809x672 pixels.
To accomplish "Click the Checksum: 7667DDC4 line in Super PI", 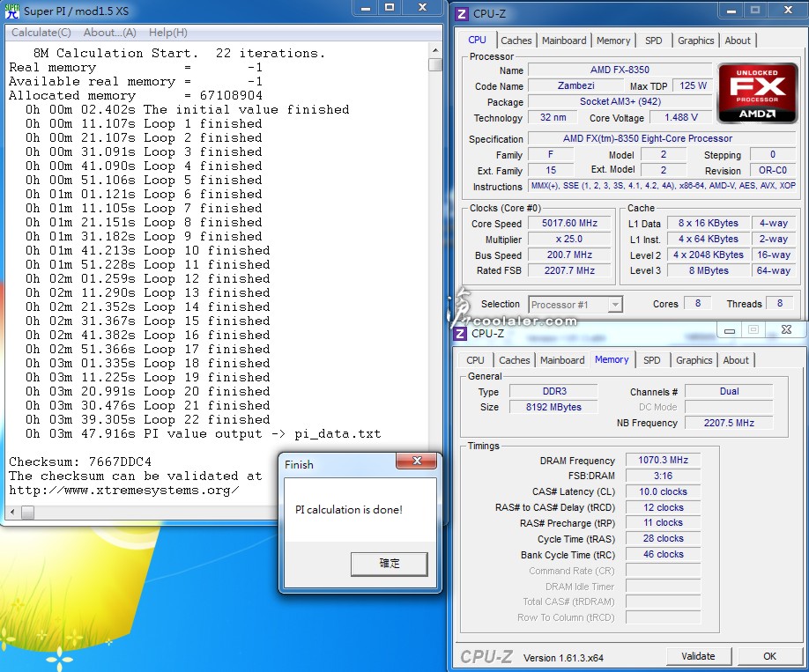I will (80, 462).
